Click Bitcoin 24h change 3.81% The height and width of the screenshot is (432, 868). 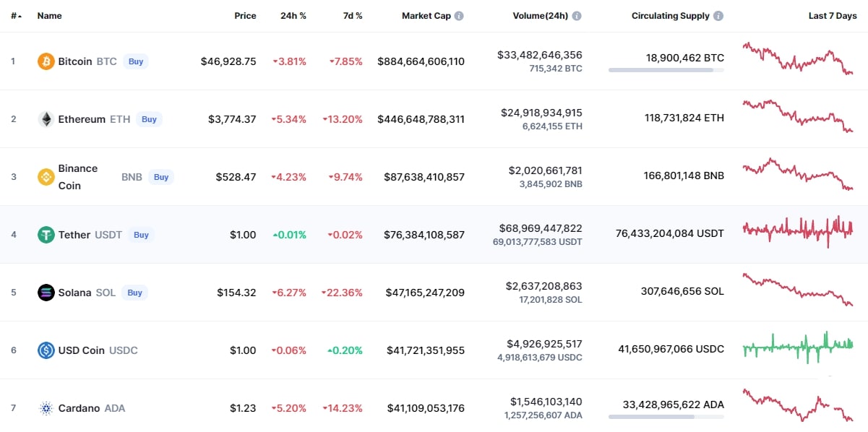289,61
